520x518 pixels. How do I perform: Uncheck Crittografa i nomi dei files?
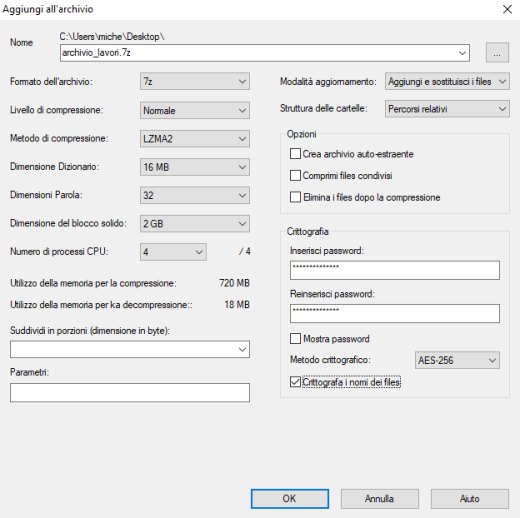pyautogui.click(x=295, y=382)
